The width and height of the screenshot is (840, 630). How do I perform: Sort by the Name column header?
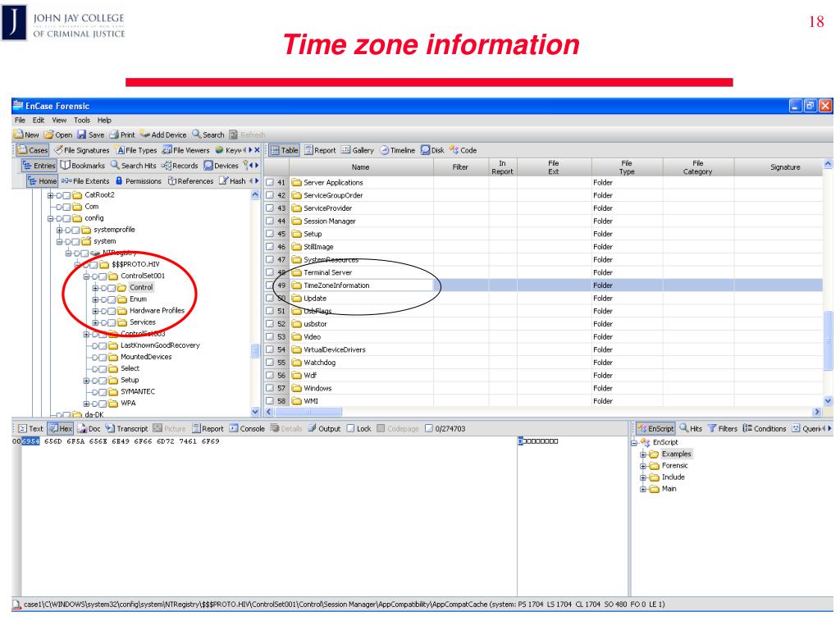click(x=361, y=167)
